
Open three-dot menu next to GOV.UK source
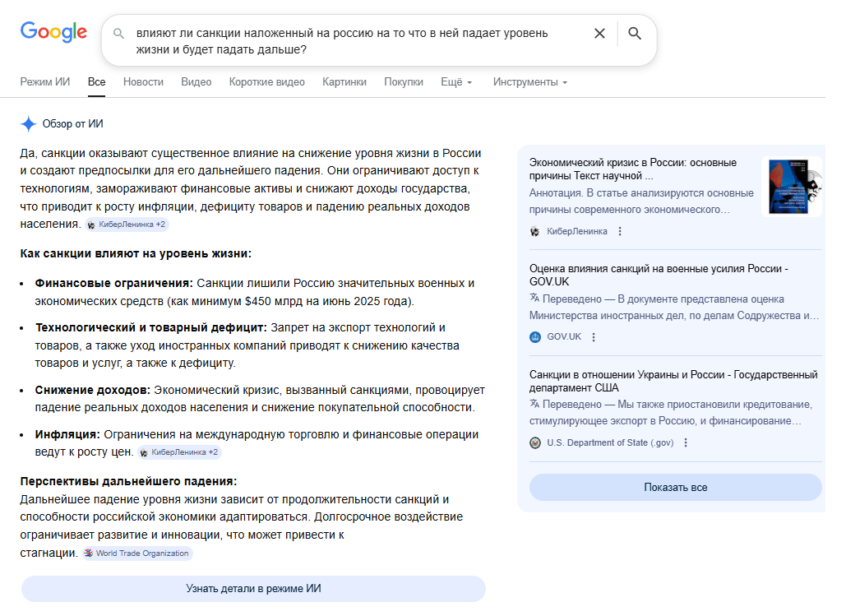594,337
